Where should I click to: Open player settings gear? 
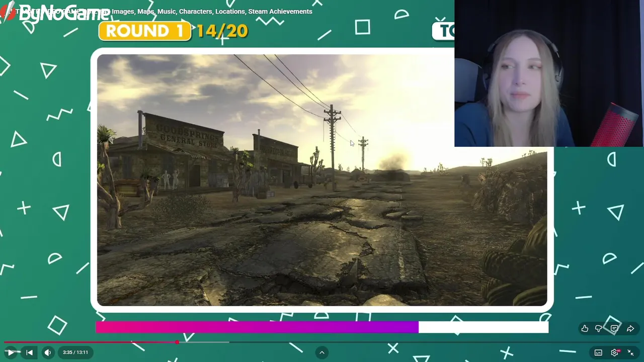pos(615,352)
